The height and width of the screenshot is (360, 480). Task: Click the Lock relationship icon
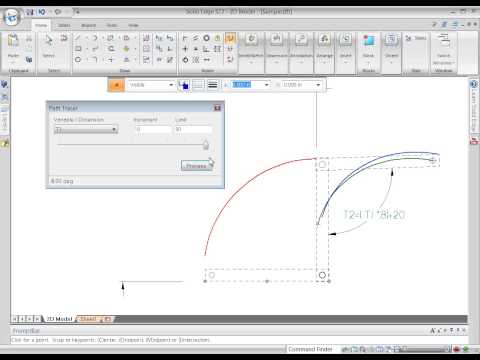pos(217,38)
